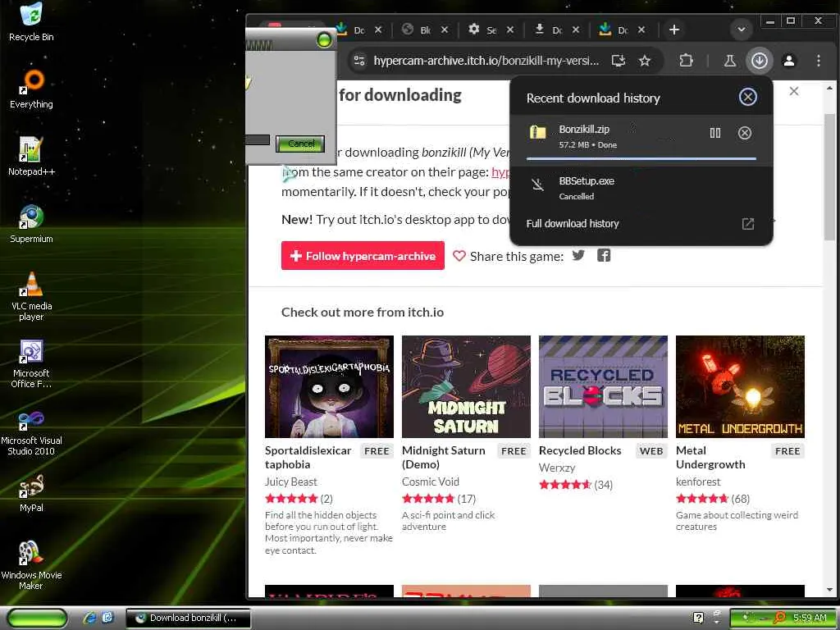The height and width of the screenshot is (630, 840).
Task: Open Full download history link
Action: tap(572, 223)
